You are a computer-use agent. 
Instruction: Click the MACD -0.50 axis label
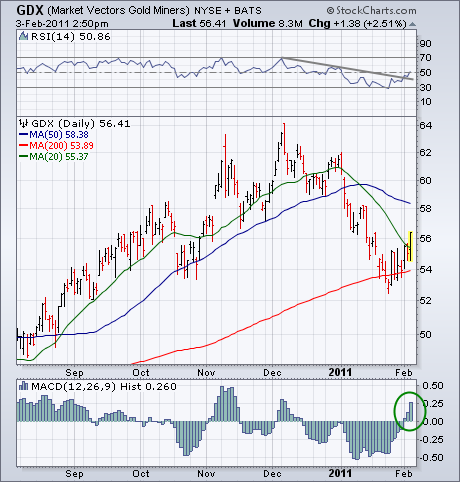tap(431, 457)
